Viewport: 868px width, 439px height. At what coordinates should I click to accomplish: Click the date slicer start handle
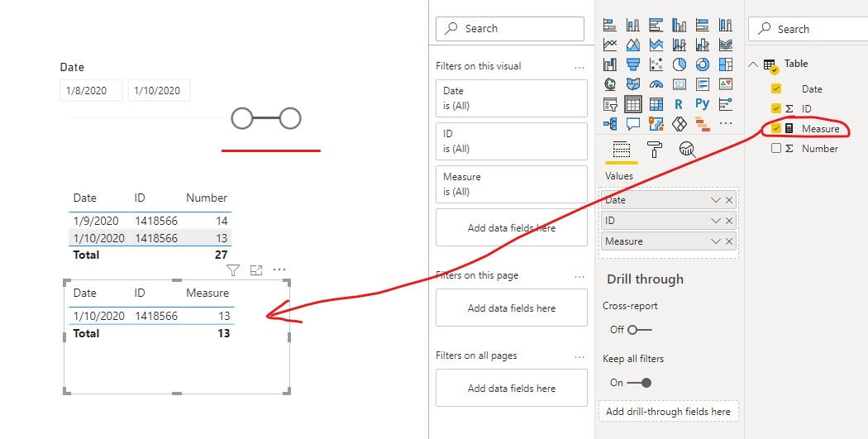[242, 118]
